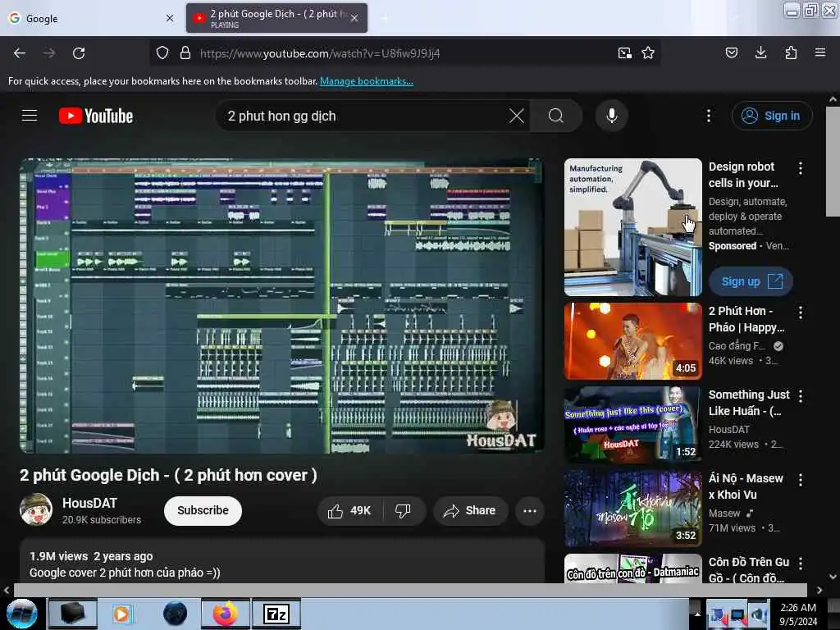Click the HousDAT channel avatar
The image size is (840, 630).
pyautogui.click(x=36, y=509)
